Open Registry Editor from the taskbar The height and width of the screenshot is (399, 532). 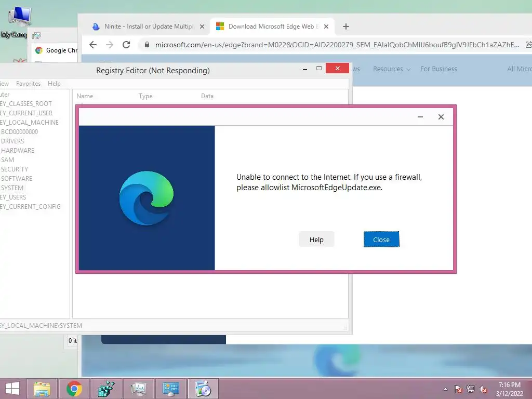tap(106, 389)
